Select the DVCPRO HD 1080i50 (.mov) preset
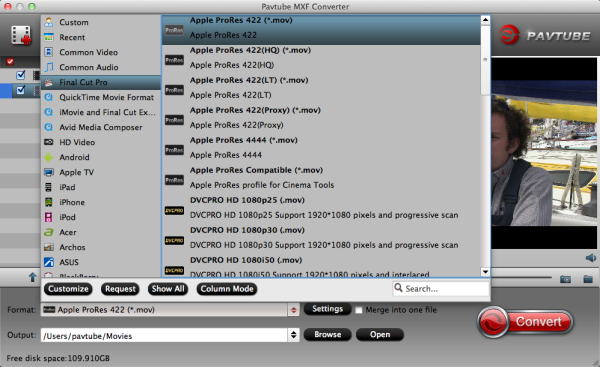Viewport: 600px width, 367px height. pyautogui.click(x=321, y=266)
